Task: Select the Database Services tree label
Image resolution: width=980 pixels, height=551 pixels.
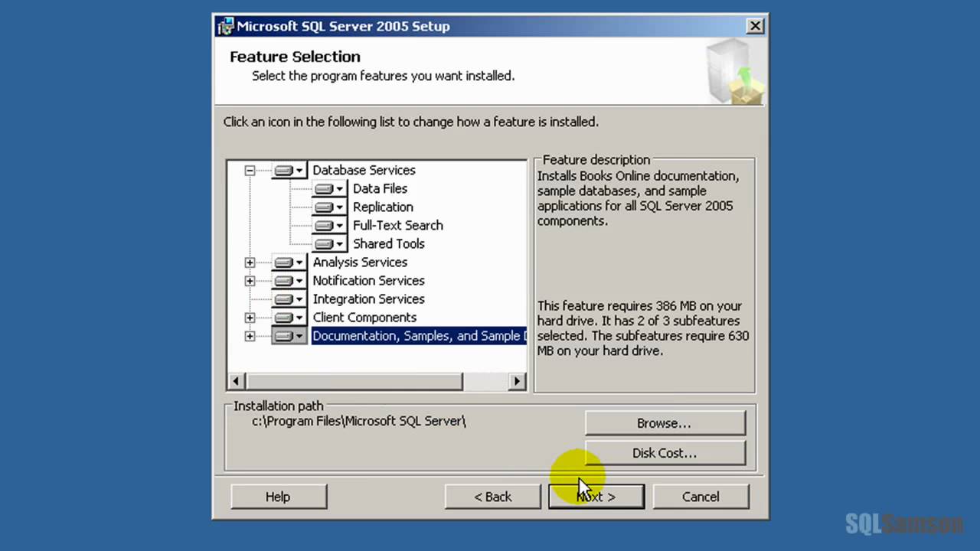Action: (364, 170)
